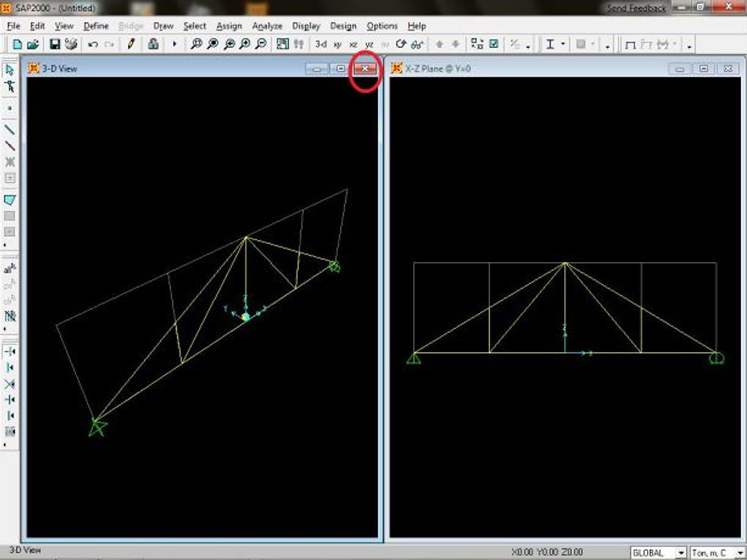
Task: Select the Draw Poly Area tool
Action: [x=9, y=200]
